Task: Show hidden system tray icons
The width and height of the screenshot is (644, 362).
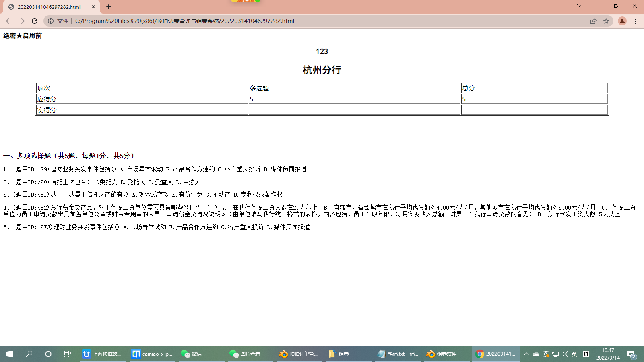Action: point(526,354)
